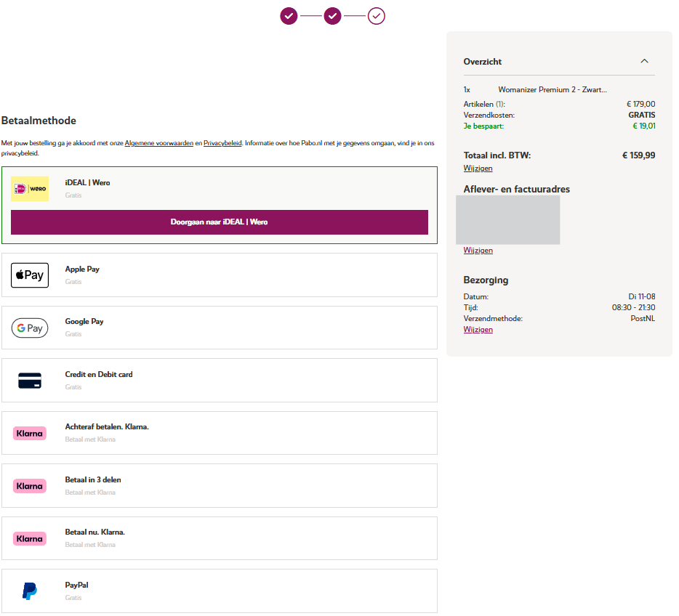Screen dimensions: 679x616
Task: Click the Aflever- en factuuradres heading
Action: coord(517,189)
